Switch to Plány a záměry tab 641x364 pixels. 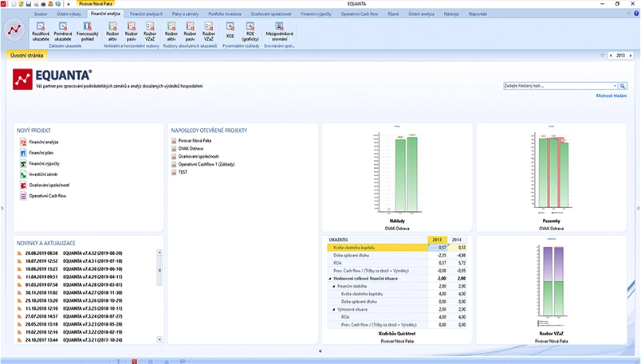tap(185, 14)
